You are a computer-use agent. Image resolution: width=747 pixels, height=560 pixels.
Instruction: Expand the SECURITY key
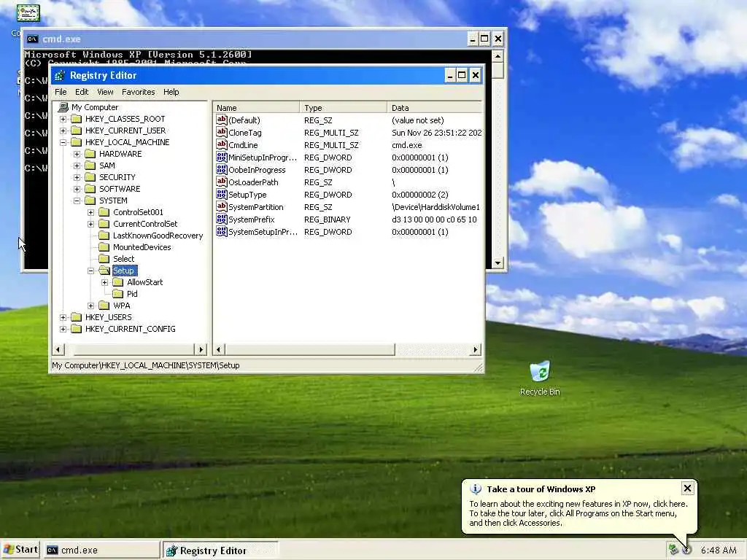point(77,177)
